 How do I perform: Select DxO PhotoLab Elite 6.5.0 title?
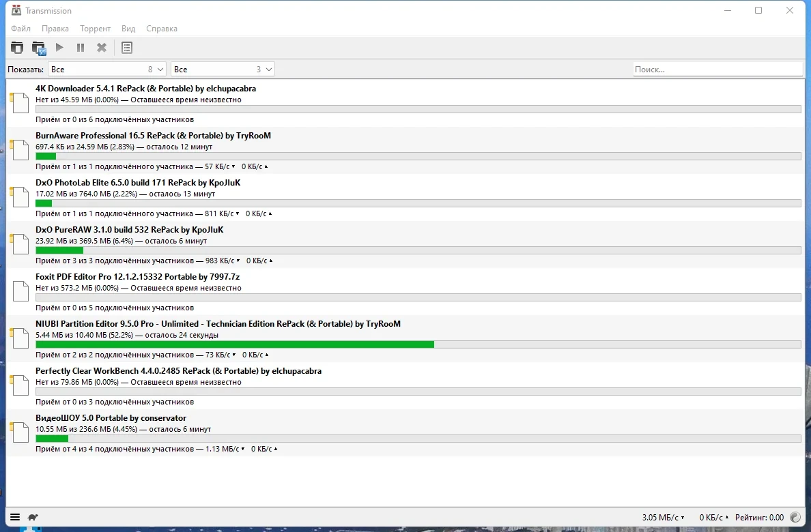point(138,183)
